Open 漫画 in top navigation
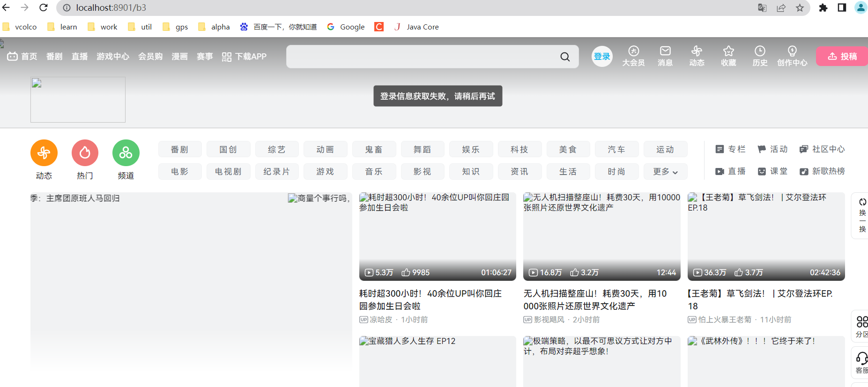This screenshot has height=387, width=868. pyautogui.click(x=179, y=56)
